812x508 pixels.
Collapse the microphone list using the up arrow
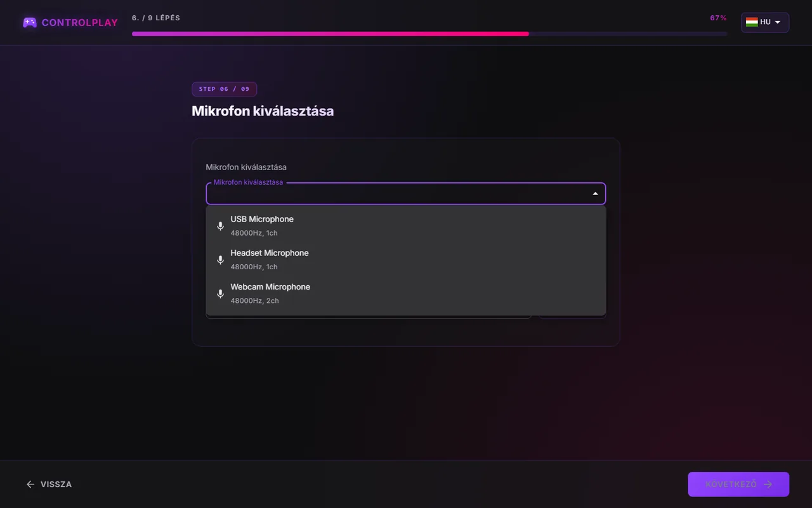(595, 194)
